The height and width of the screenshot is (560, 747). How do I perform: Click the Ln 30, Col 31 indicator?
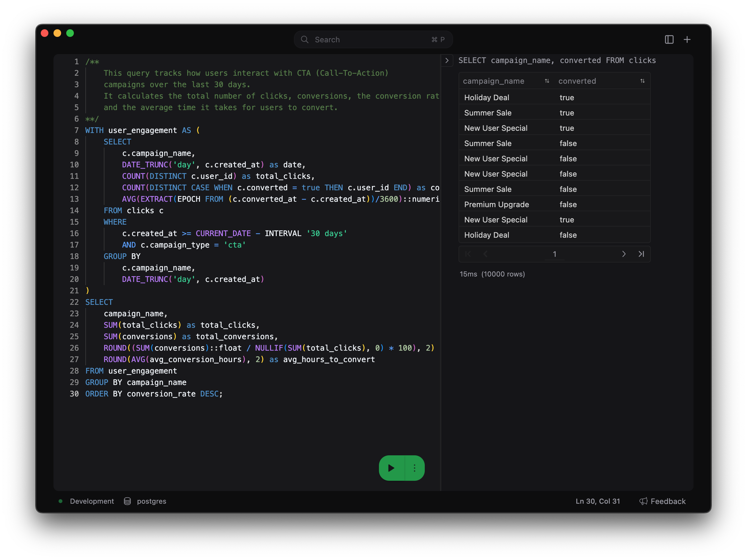tap(597, 501)
